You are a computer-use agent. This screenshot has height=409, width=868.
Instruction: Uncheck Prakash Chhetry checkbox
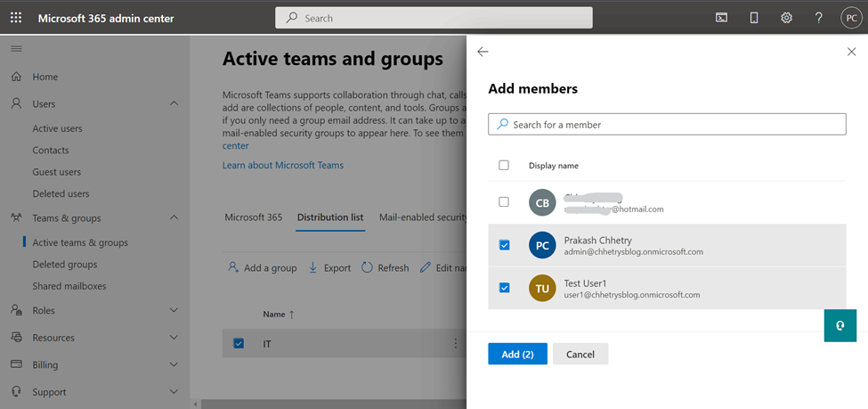[504, 244]
